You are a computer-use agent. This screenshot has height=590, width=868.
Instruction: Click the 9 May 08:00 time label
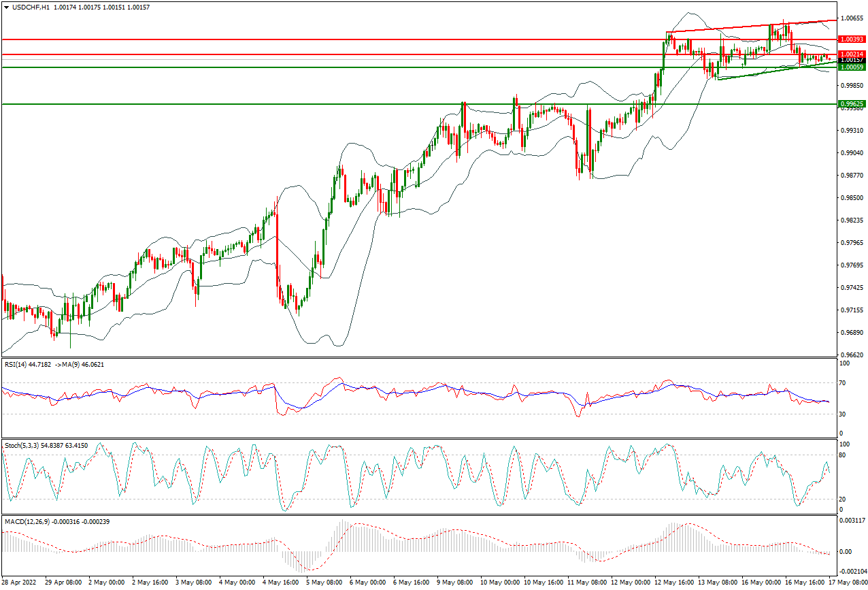click(455, 583)
